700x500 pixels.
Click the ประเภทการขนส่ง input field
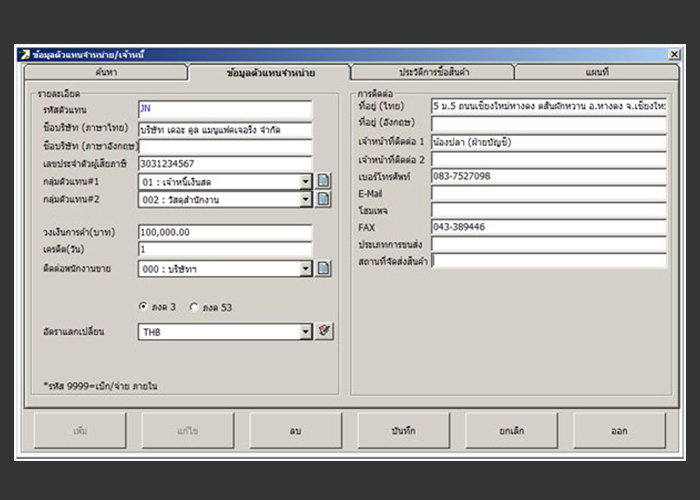(x=549, y=244)
